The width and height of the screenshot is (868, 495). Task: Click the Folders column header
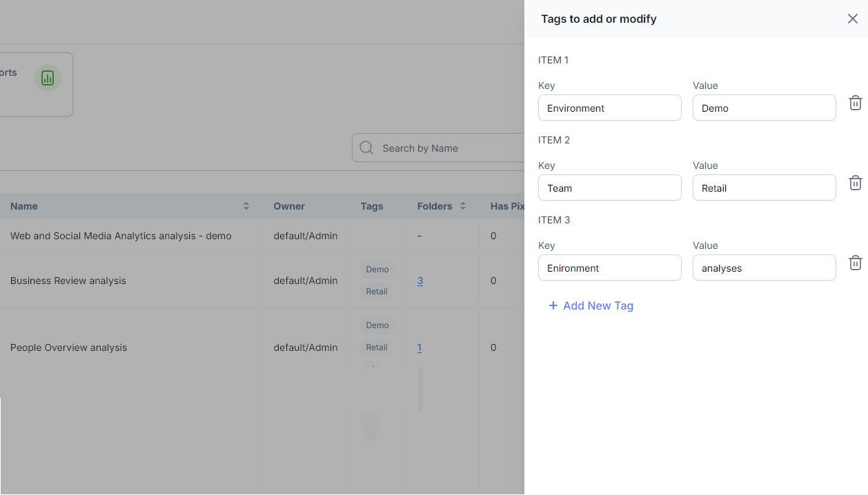point(435,206)
